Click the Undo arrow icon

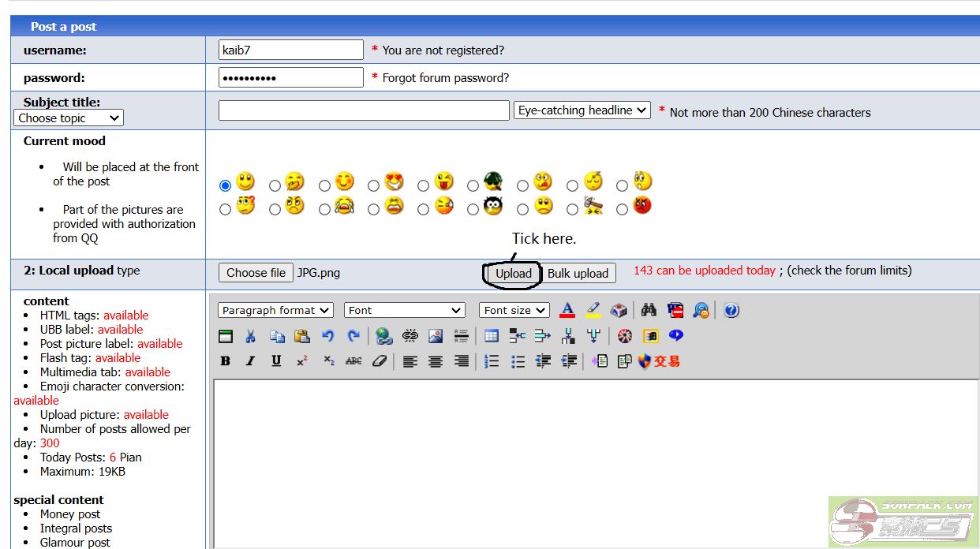pyautogui.click(x=327, y=336)
